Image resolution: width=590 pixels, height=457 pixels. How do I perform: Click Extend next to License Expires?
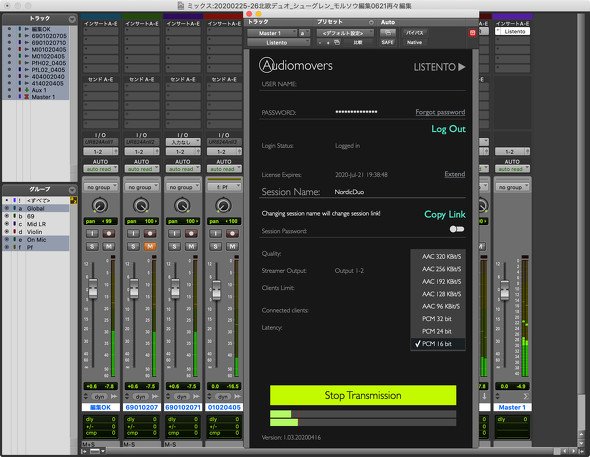[x=455, y=174]
